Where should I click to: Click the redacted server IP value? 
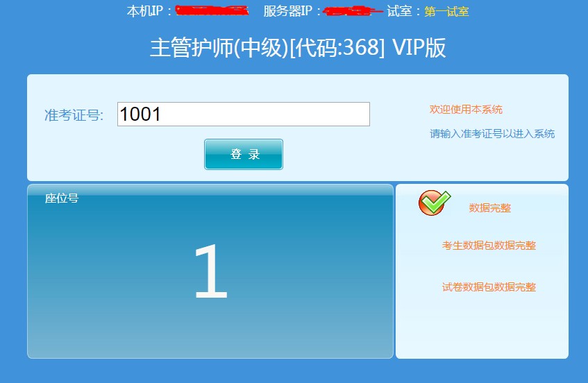[x=353, y=11]
